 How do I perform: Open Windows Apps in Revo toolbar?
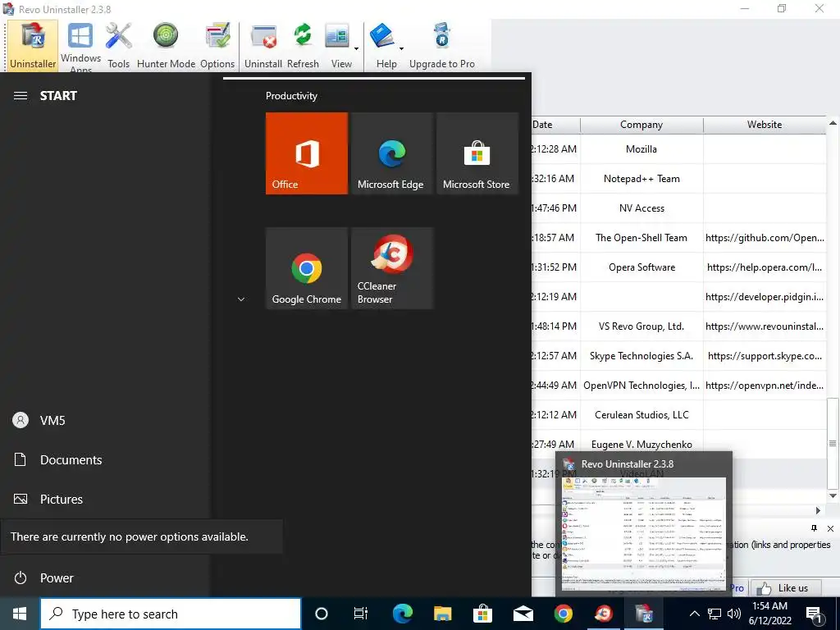pos(80,46)
